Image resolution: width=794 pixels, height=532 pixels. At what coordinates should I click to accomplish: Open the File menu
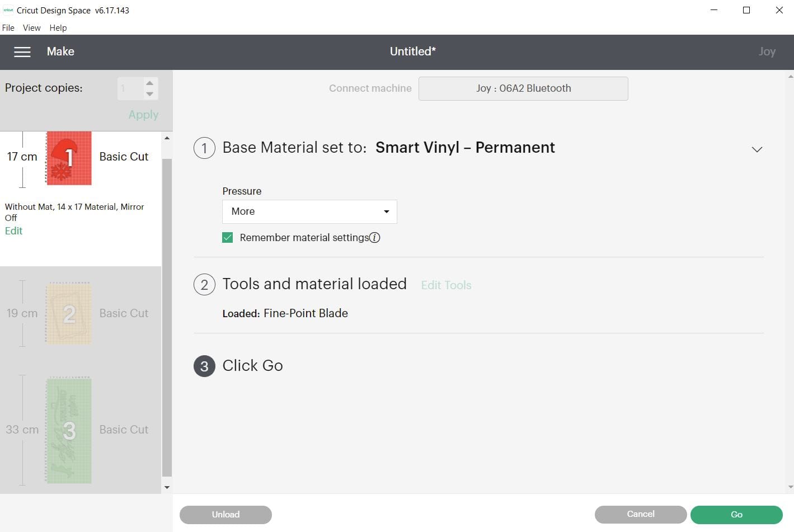8,27
